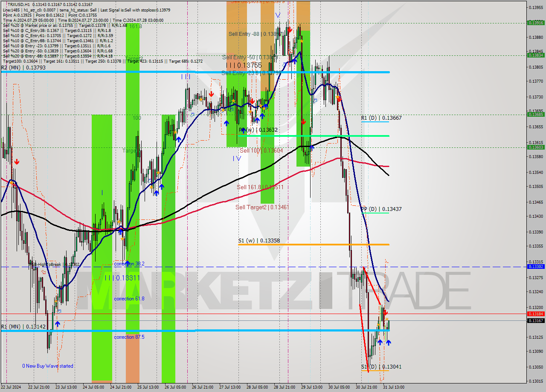This screenshot has width=546, height=392.
Task: Click the 'Target100: 0.13604' targets line
Action: (102, 61)
